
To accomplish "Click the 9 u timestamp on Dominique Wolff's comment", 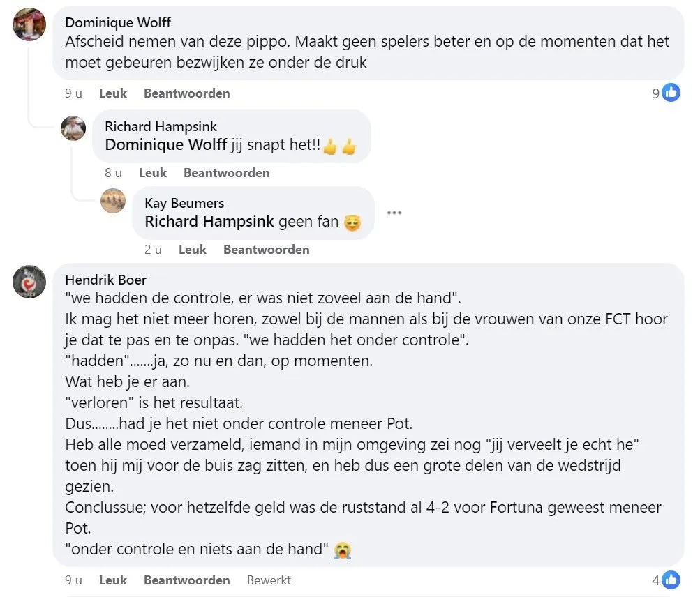I will 73,93.
